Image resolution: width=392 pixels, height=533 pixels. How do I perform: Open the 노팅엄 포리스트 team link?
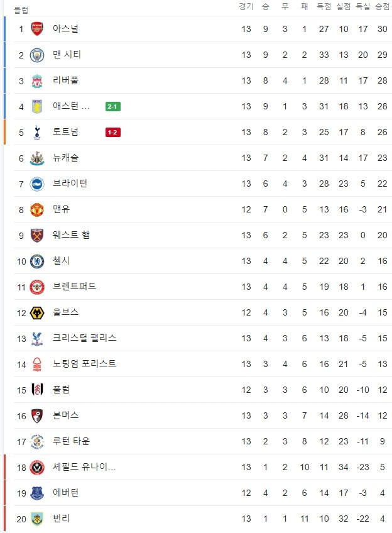click(x=84, y=364)
